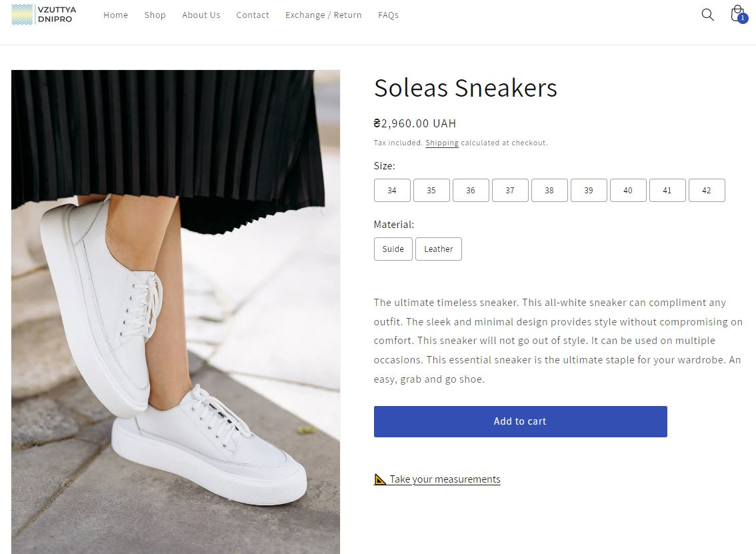Follow the Shipping policy link
Screen dimensions: 756x554
point(441,143)
